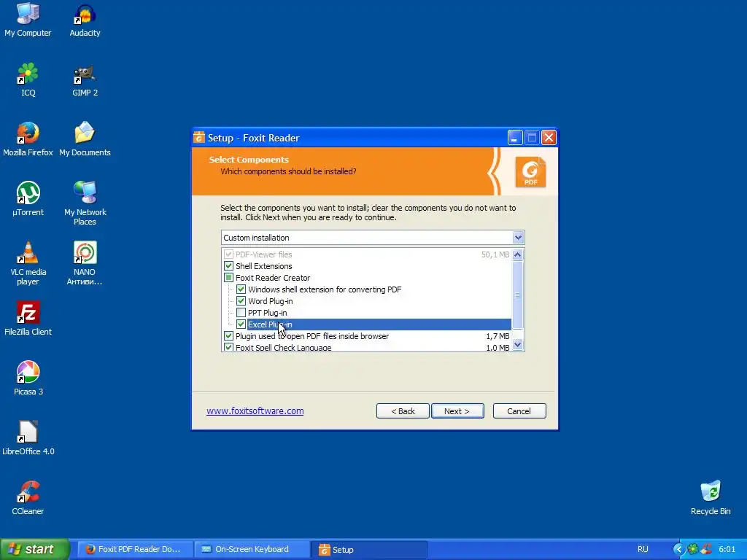Image resolution: width=747 pixels, height=560 pixels.
Task: Select the NANO Antivirus desktop icon
Action: pyautogui.click(x=85, y=264)
